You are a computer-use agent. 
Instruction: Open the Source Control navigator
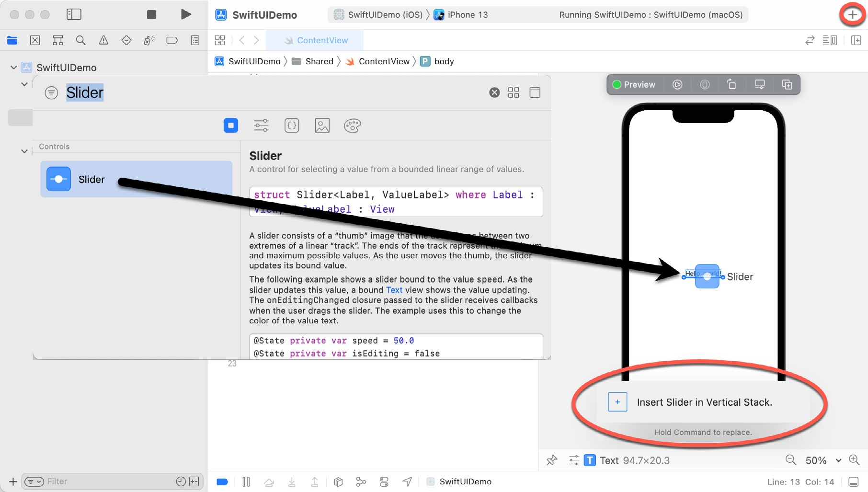[x=35, y=40]
